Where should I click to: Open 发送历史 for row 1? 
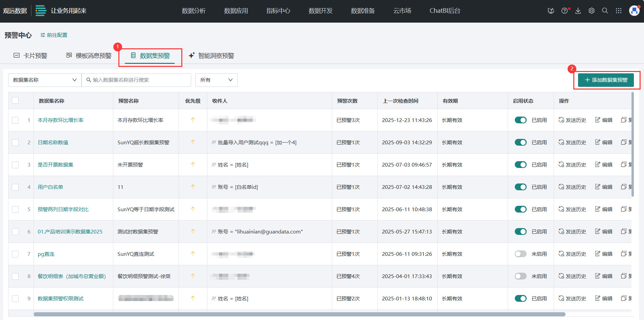[572, 120]
